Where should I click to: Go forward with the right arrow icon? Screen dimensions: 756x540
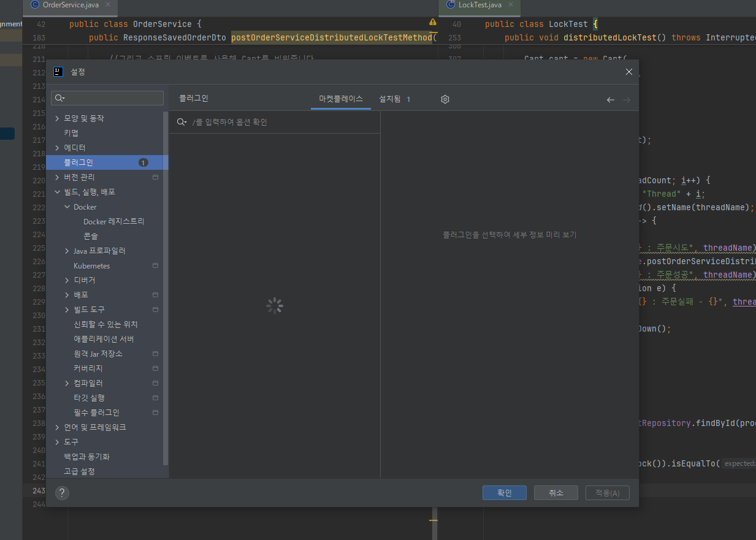[626, 100]
